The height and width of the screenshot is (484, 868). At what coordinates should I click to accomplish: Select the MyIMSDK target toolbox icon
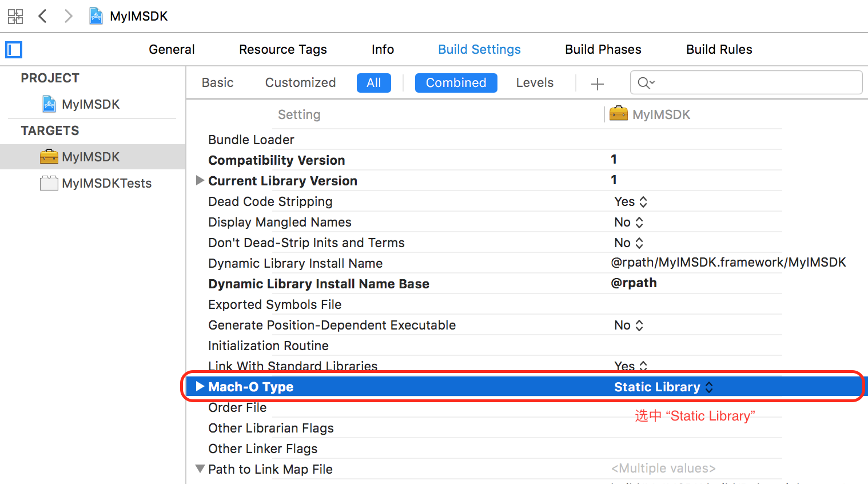49,157
